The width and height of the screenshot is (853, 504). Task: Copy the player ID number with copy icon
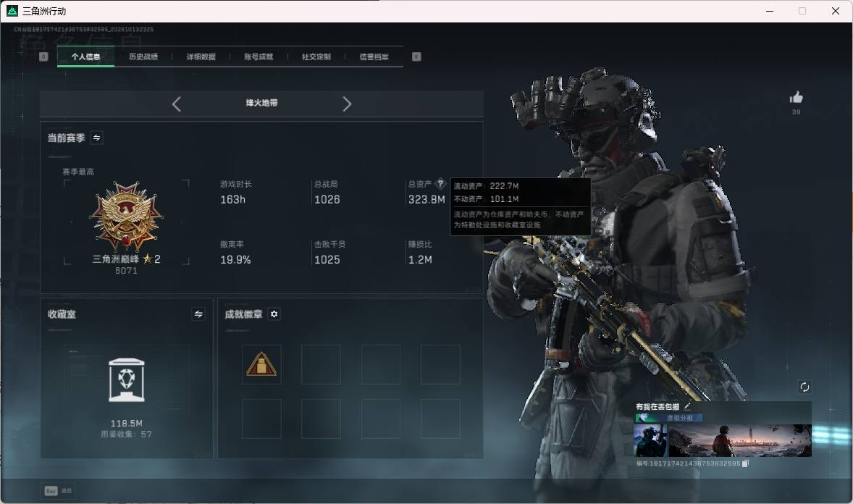tap(745, 463)
